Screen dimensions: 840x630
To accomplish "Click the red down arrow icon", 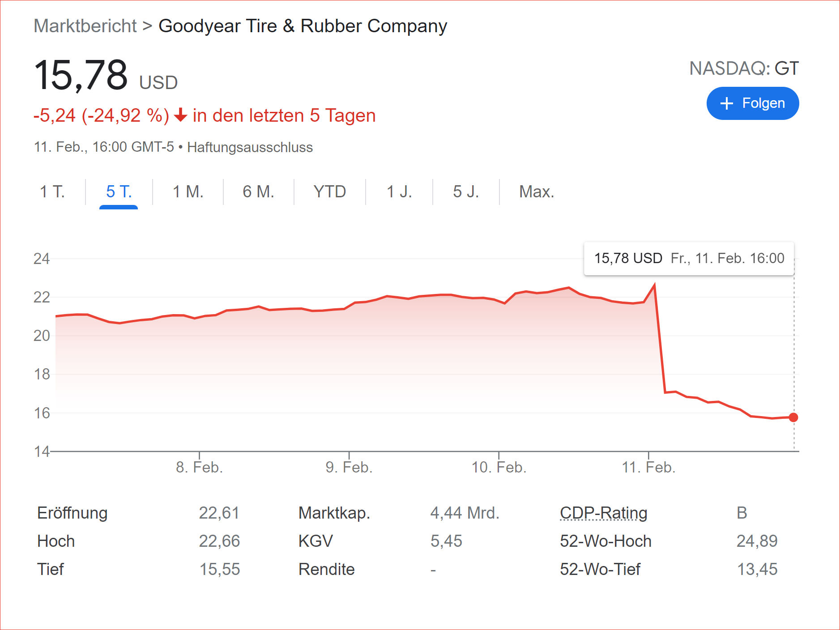I will coord(180,115).
